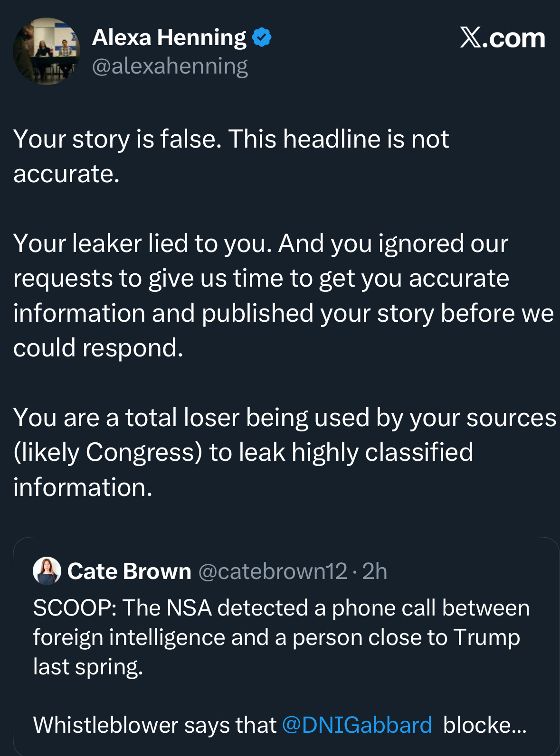Click the blue verified badge
The image size is (560, 756).
[262, 37]
